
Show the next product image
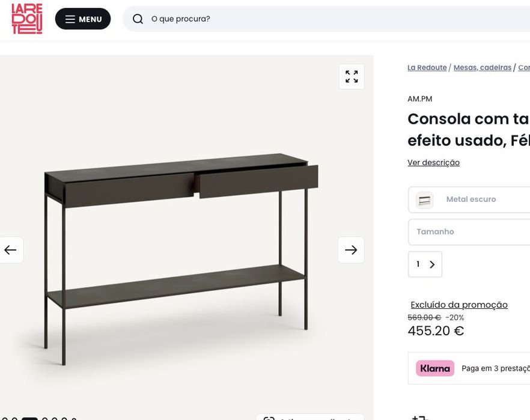coord(351,250)
